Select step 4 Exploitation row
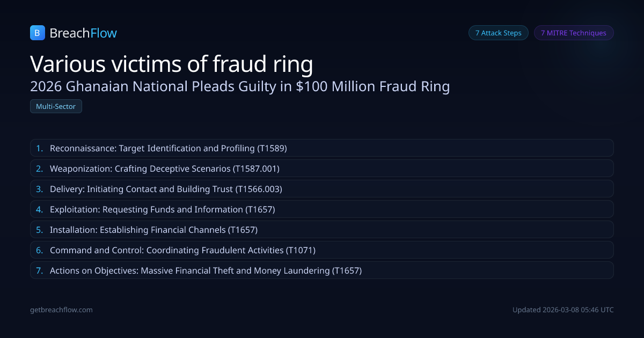This screenshot has width=644, height=338. pos(322,209)
